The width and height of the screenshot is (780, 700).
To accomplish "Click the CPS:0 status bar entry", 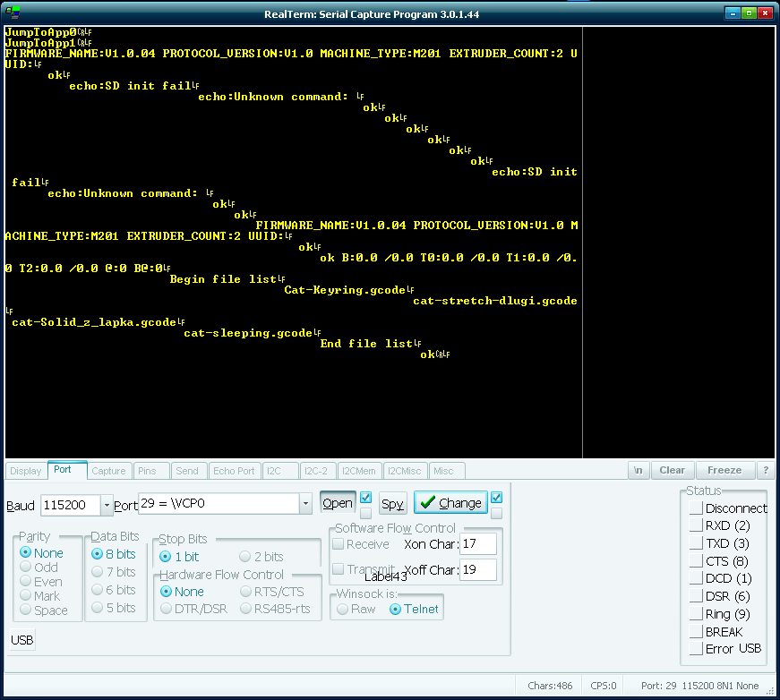I will (603, 686).
